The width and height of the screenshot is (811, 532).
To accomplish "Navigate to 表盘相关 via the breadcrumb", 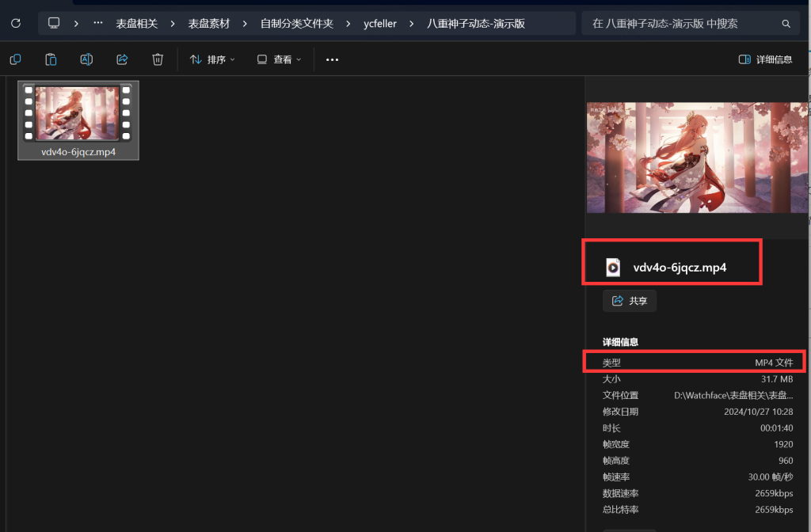I will [x=137, y=23].
